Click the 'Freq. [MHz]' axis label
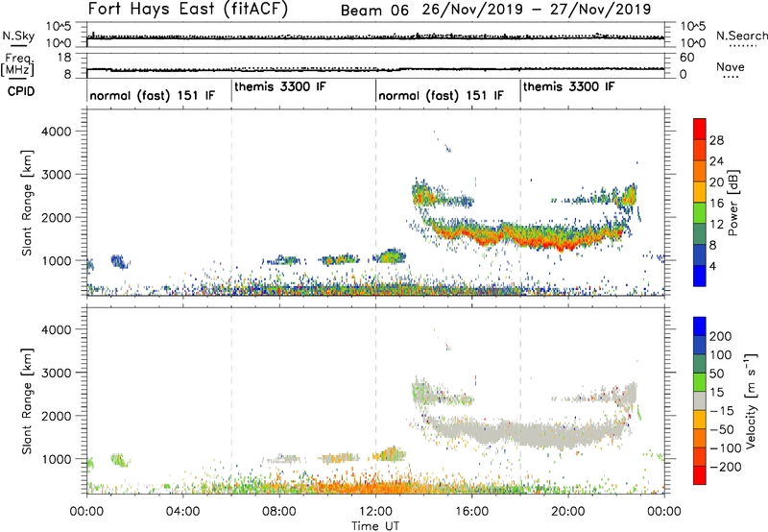The width and height of the screenshot is (768, 532). tap(18, 64)
